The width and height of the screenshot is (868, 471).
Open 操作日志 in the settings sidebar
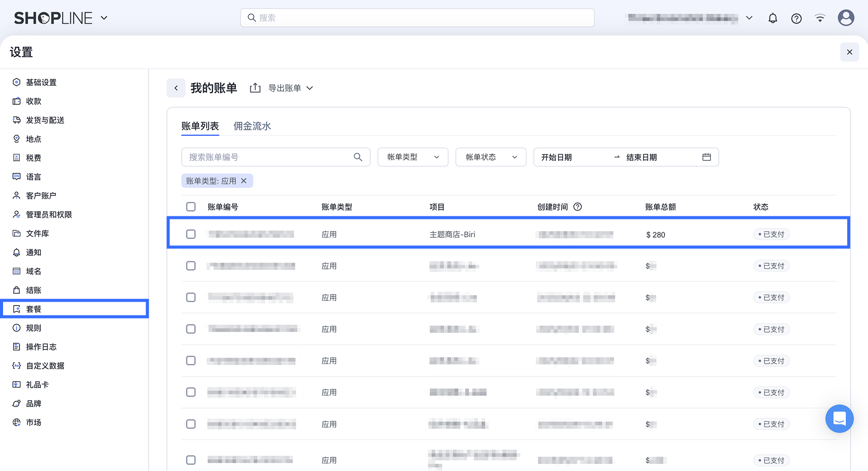[41, 347]
